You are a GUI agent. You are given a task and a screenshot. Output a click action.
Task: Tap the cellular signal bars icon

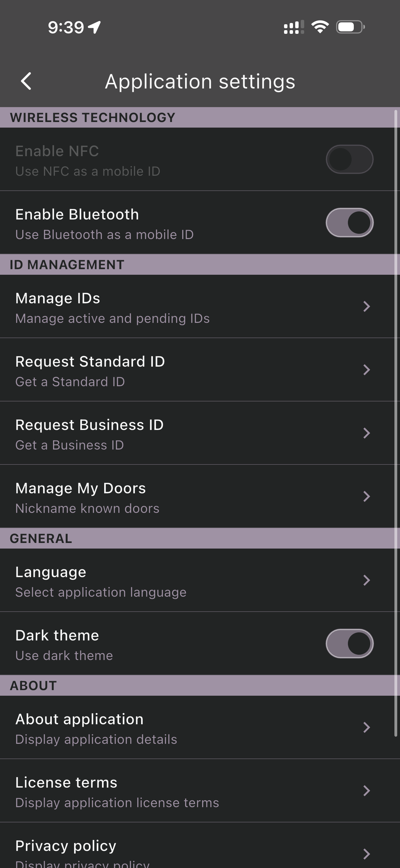(294, 27)
